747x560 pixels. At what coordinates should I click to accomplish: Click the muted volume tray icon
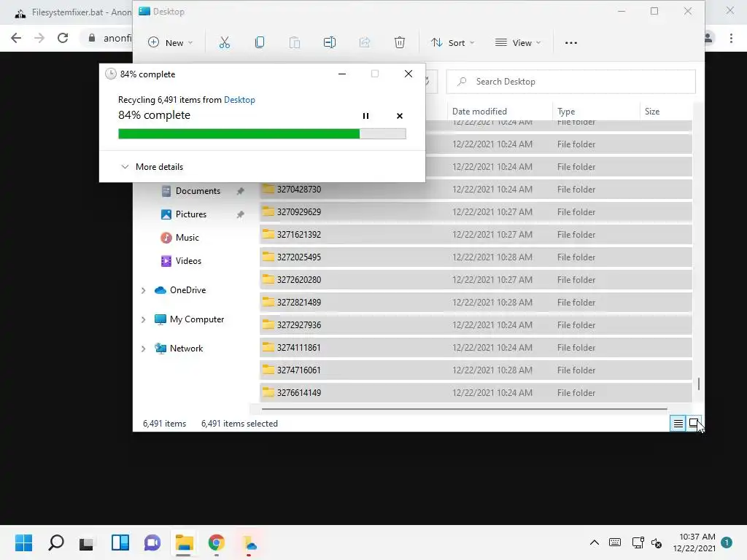[x=657, y=542]
